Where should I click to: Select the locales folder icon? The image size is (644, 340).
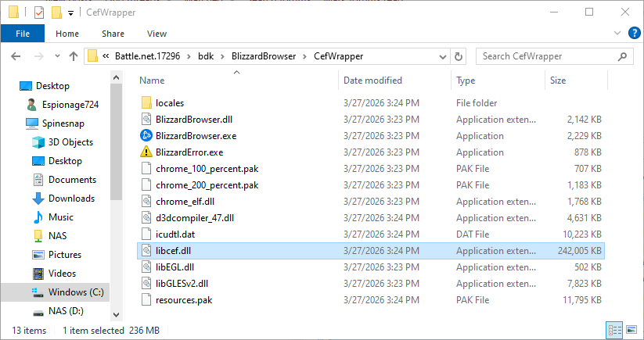146,103
